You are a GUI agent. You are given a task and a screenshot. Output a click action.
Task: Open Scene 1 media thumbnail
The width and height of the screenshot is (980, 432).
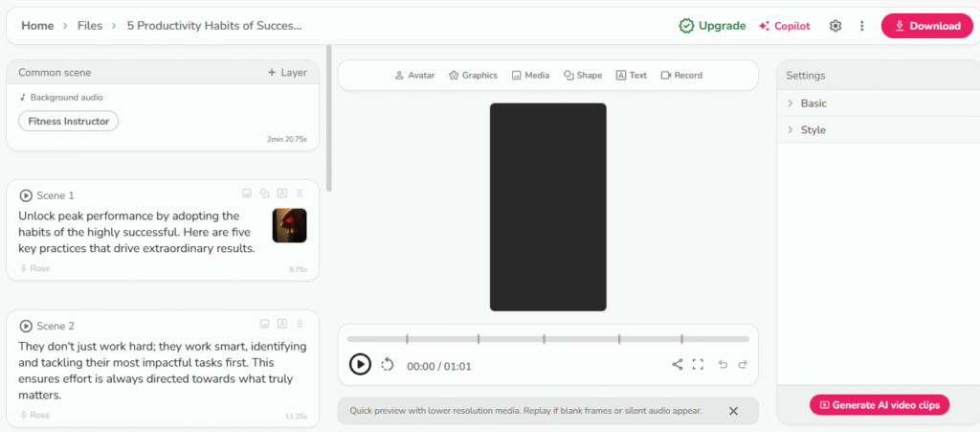[289, 226]
